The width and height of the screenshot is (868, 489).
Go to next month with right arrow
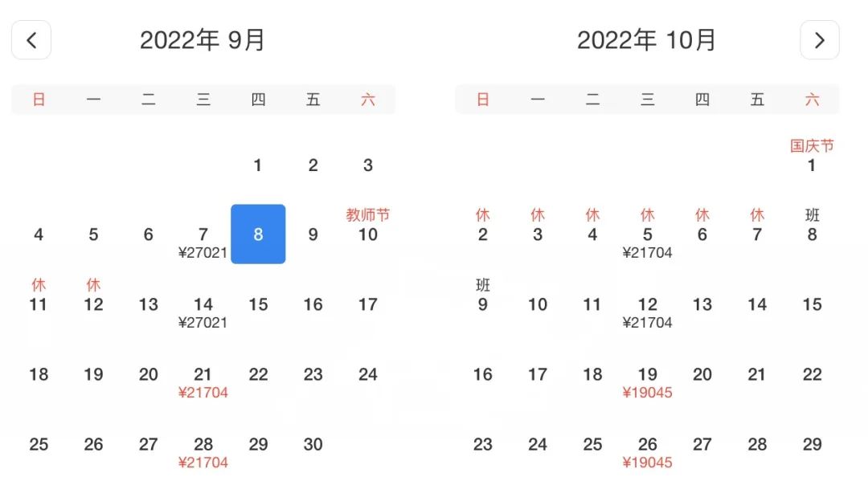(x=819, y=40)
